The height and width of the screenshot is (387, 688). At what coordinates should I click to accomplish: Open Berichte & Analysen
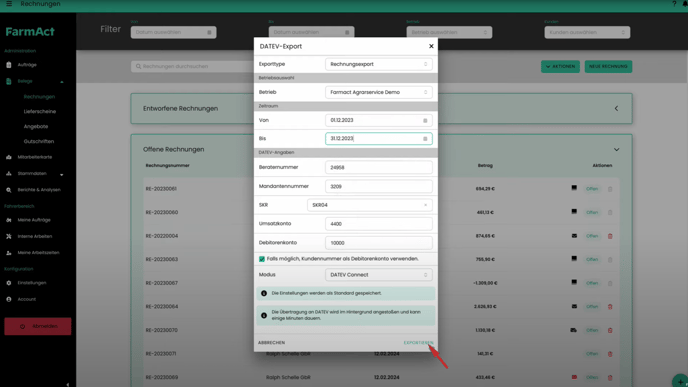[39, 190]
